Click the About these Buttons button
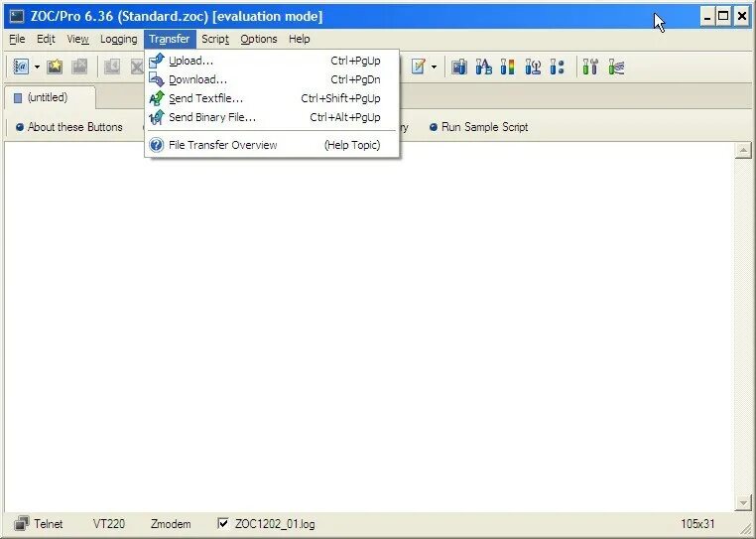The height and width of the screenshot is (539, 756). [68, 127]
